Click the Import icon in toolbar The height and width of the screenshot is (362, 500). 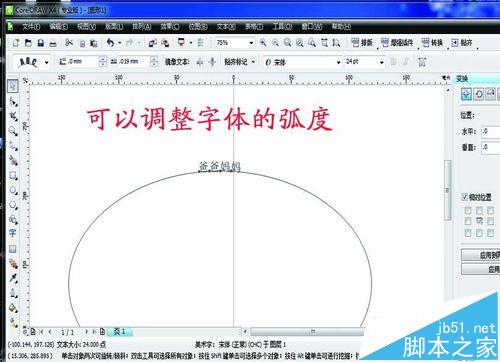(153, 43)
